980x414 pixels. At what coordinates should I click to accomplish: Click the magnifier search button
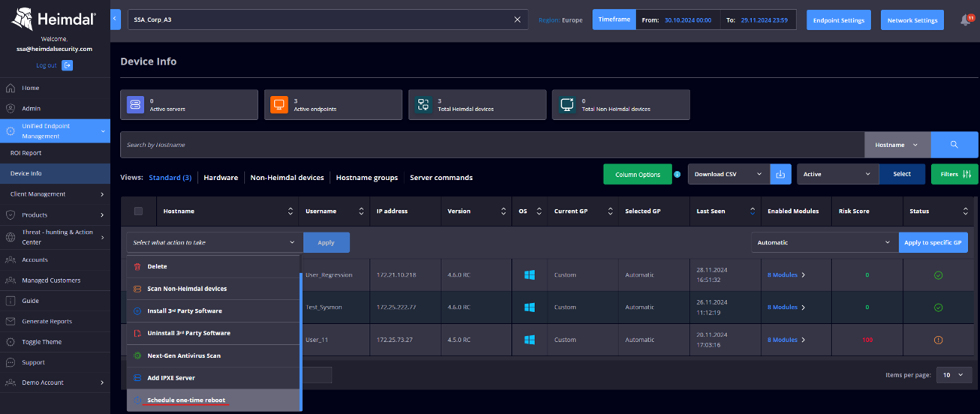[954, 145]
